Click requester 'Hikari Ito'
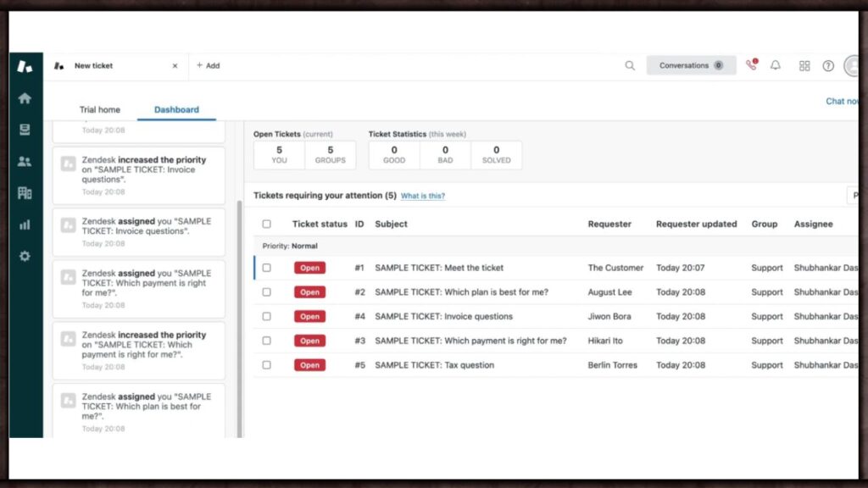 click(605, 341)
